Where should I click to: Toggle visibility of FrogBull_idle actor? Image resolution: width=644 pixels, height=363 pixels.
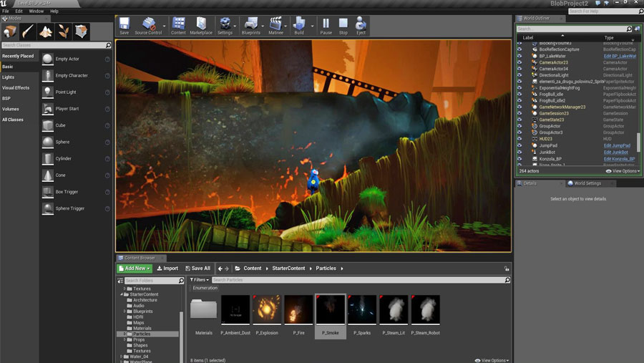tap(519, 94)
